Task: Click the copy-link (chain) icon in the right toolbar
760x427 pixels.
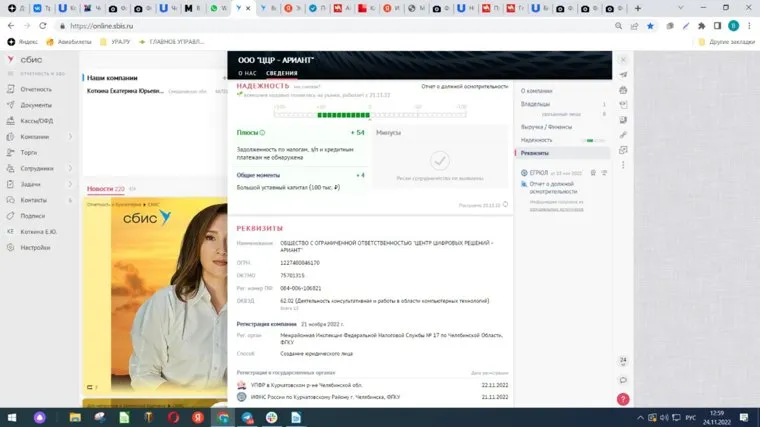Action: point(624,134)
